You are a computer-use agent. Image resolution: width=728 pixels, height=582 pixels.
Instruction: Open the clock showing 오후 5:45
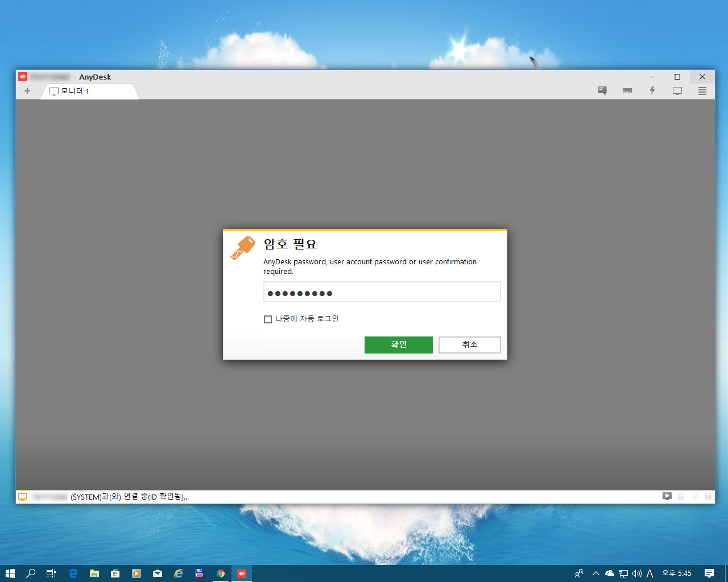click(677, 573)
